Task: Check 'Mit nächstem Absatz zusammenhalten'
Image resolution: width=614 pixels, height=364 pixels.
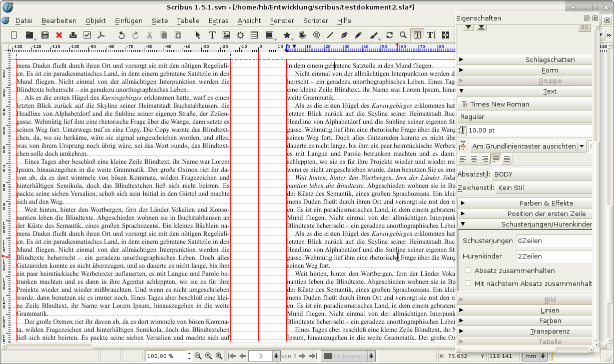Action: 468,283
